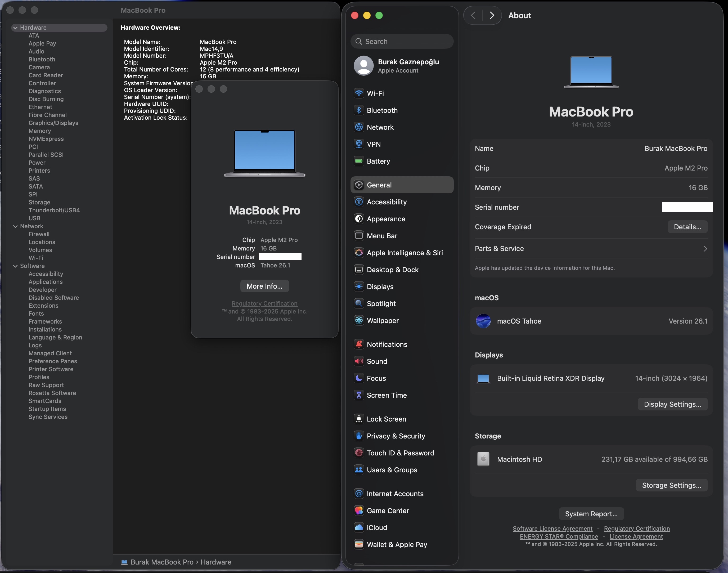Select Thunderbolt/USB4 in the sidebar tree

pyautogui.click(x=54, y=210)
